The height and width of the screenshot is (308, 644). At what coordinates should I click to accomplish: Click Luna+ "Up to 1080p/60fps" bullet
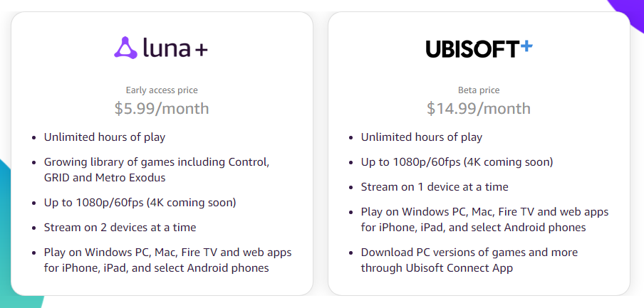click(x=140, y=203)
